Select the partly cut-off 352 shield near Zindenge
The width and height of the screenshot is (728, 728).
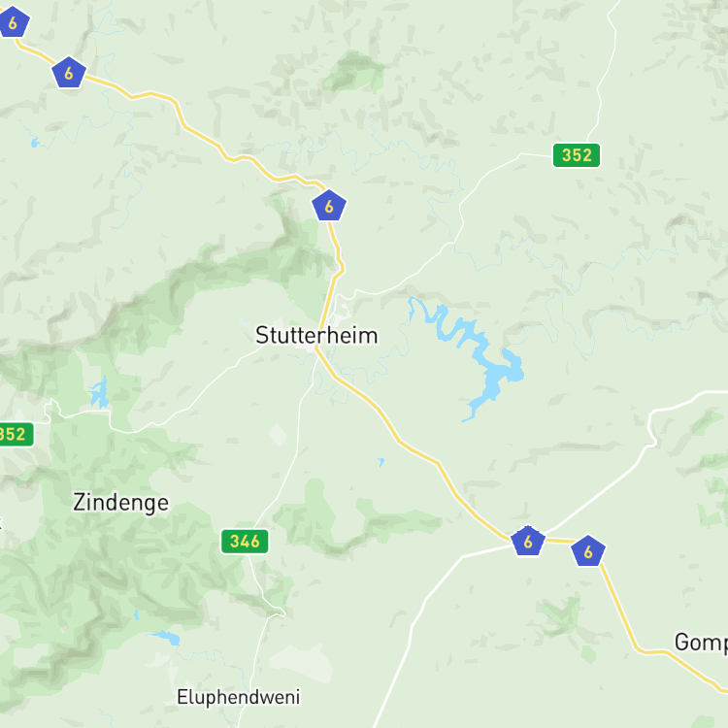pos(14,434)
